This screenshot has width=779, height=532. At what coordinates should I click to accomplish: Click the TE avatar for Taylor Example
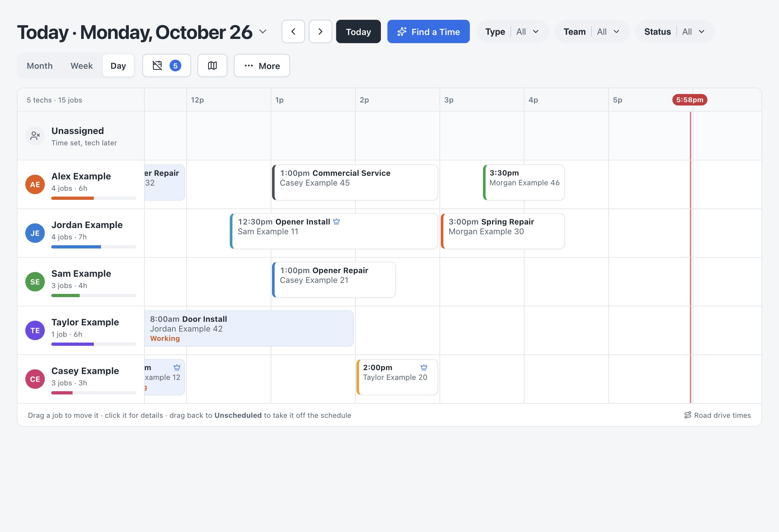pos(35,330)
